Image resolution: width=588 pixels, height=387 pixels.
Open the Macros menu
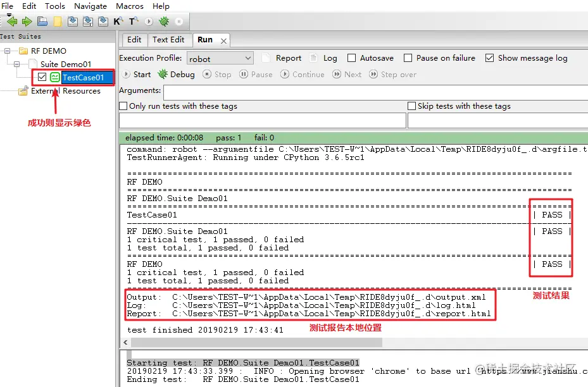[130, 6]
